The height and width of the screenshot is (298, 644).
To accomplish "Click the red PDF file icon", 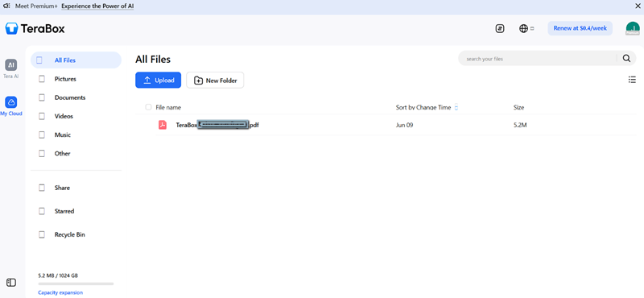I will (x=163, y=125).
